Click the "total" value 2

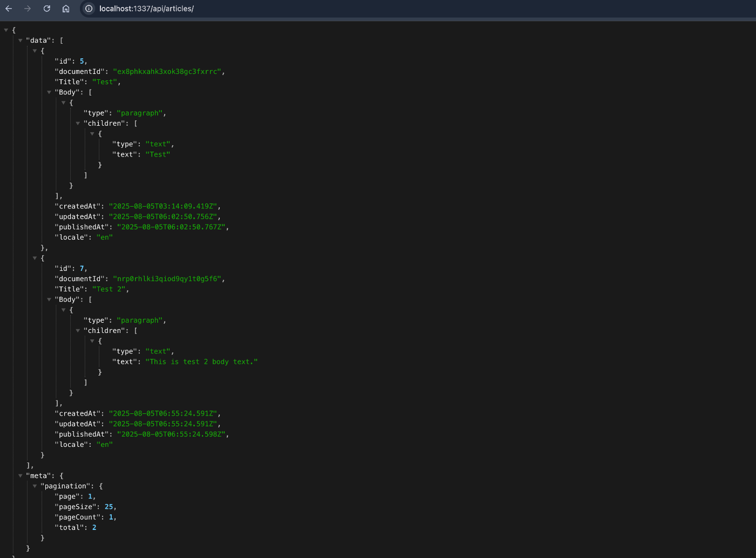point(94,527)
